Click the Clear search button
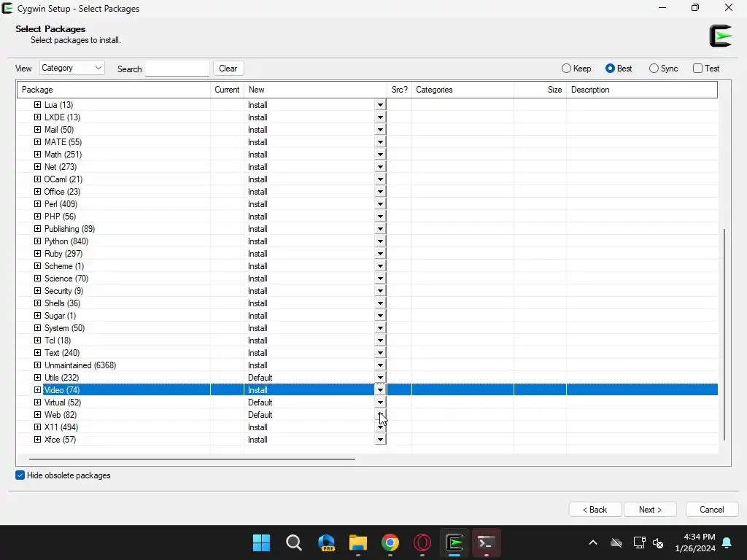Viewport: 747px width, 560px height. [x=228, y=68]
